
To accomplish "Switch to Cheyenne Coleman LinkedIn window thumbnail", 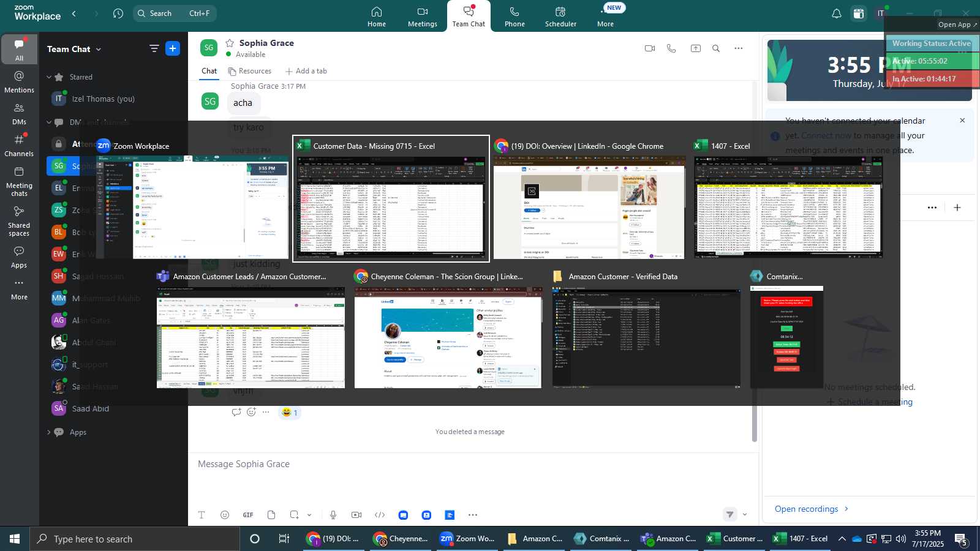I will click(448, 329).
